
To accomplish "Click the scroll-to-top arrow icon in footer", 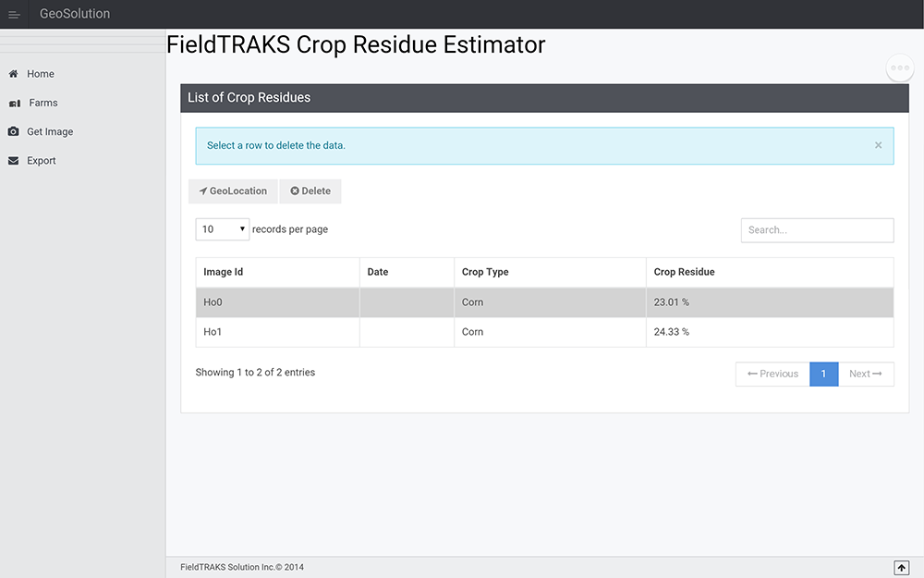I will [901, 567].
